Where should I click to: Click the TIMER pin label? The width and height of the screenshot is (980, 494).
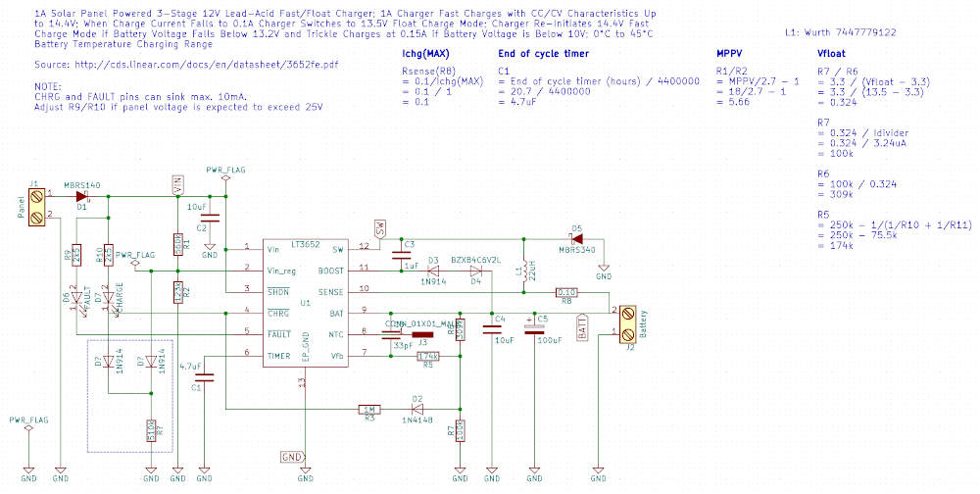(x=278, y=356)
